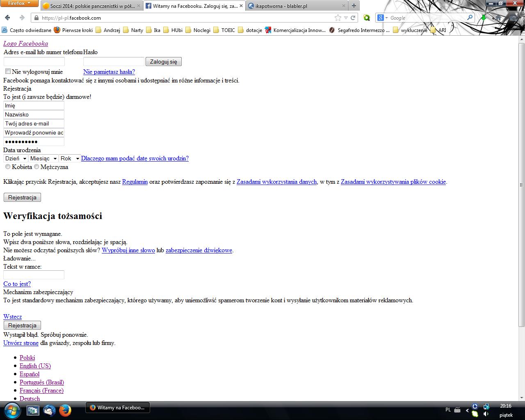Screen dimensions: 525x420
Task: Click the PL language indicator
Action: pyautogui.click(x=448, y=410)
